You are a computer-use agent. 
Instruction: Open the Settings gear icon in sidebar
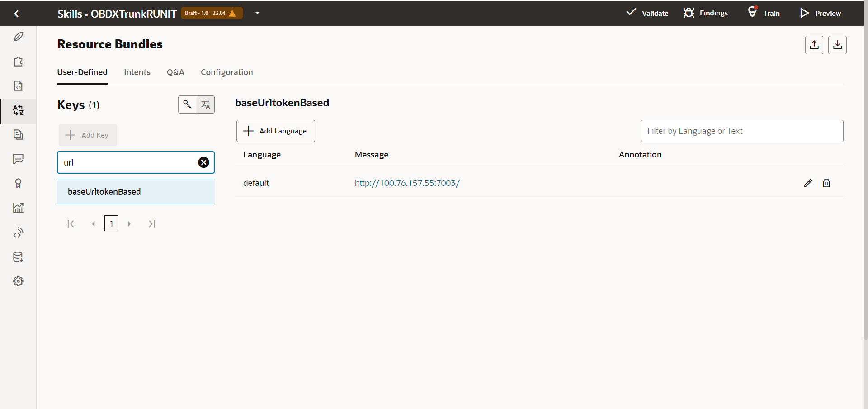[18, 281]
